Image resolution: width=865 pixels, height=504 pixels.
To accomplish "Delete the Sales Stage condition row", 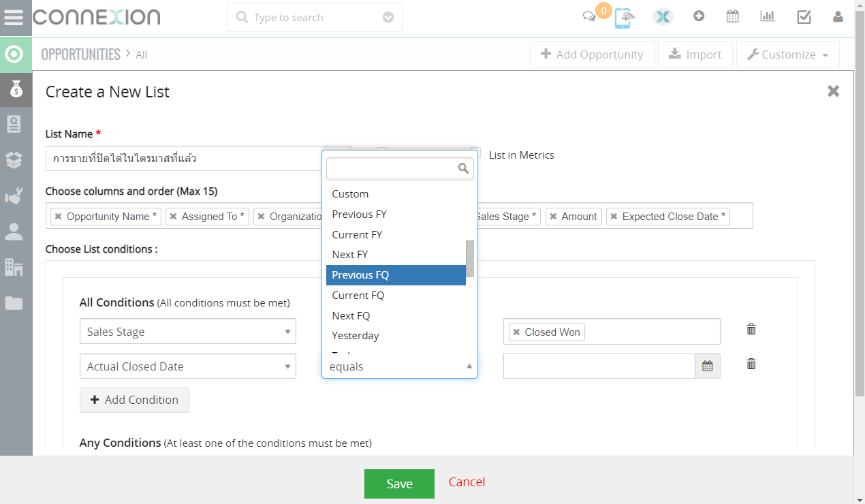I will (751, 330).
